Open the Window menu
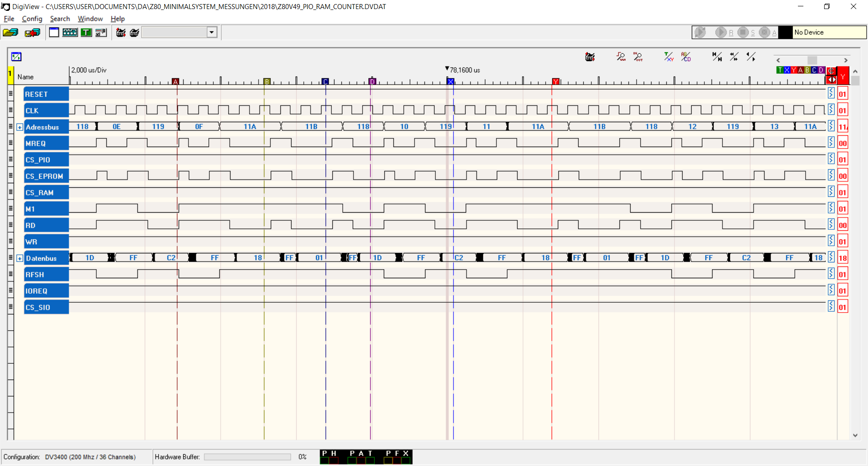The width and height of the screenshot is (868, 466). pos(90,19)
